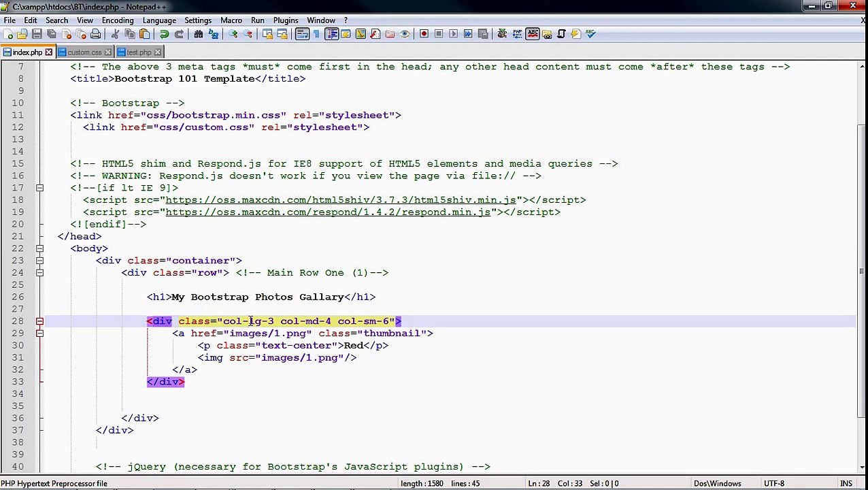The width and height of the screenshot is (868, 490).
Task: Switch to the test.php tab
Action: [139, 52]
